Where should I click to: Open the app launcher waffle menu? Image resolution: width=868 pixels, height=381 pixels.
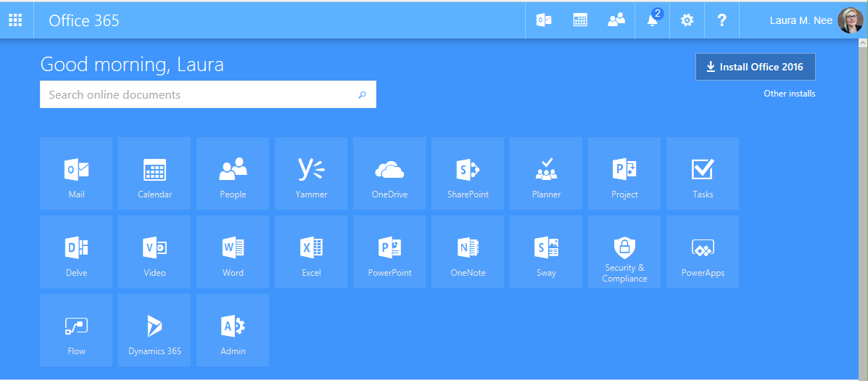[15, 20]
